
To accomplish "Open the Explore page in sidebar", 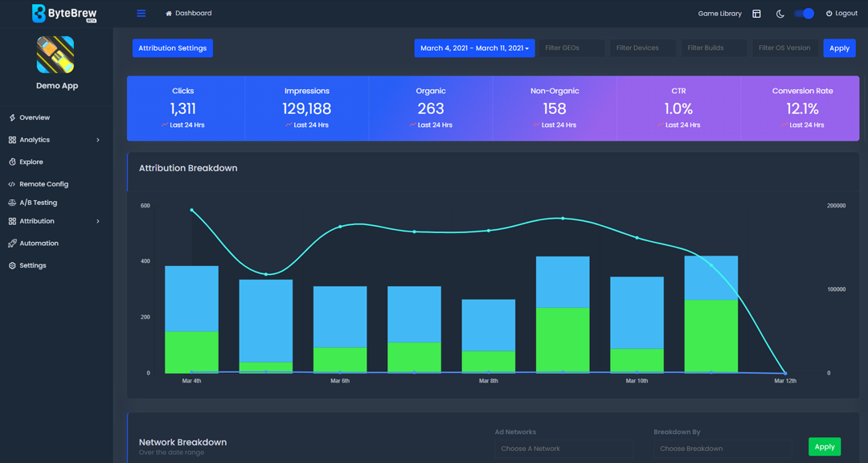I will pos(31,162).
